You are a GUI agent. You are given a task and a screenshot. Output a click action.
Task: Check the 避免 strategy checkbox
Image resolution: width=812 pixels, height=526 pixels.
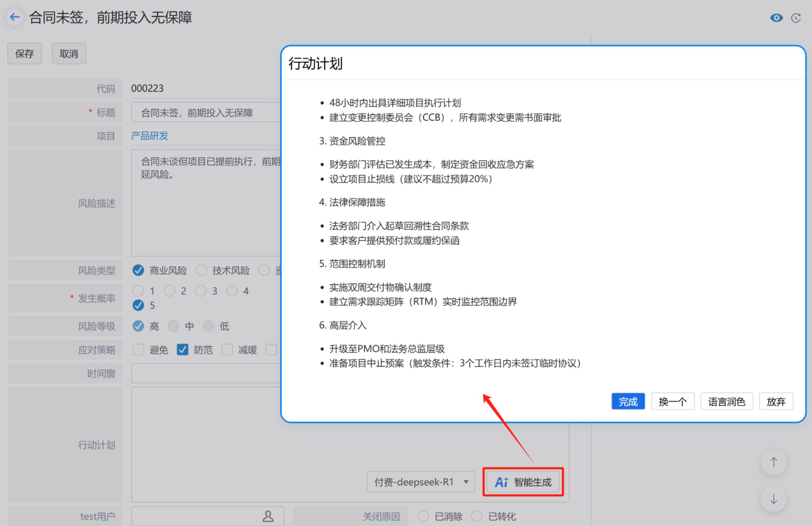(138, 350)
